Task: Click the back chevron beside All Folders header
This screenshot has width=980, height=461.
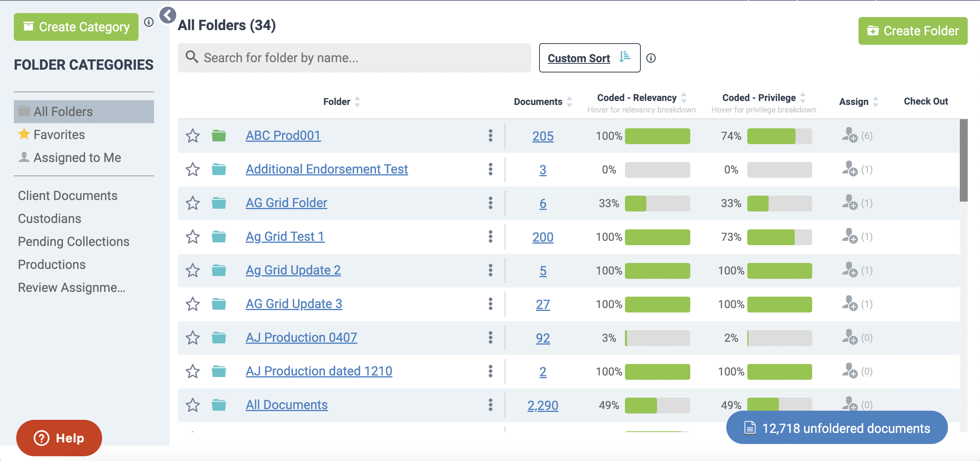Action: (167, 15)
